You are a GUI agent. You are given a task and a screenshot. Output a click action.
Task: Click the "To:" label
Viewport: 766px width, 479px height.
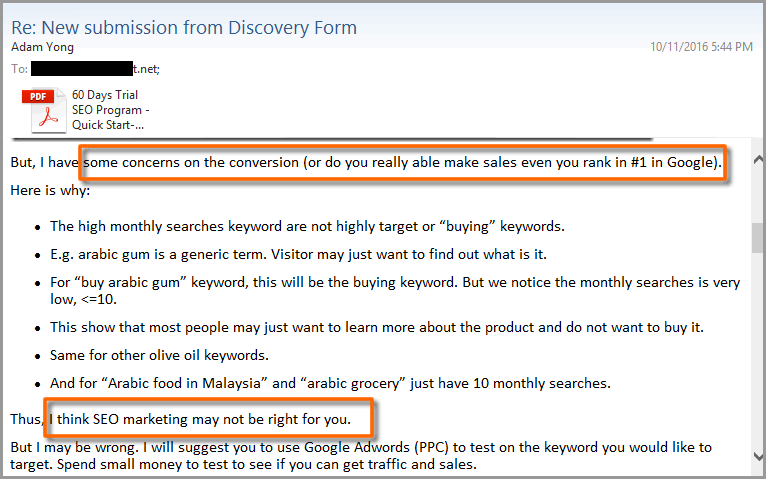click(20, 69)
